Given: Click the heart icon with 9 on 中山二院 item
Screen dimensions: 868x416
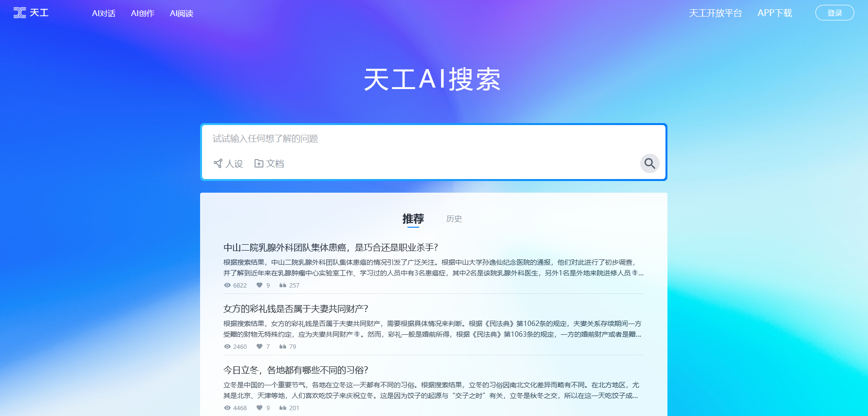Looking at the screenshot, I should 259,286.
